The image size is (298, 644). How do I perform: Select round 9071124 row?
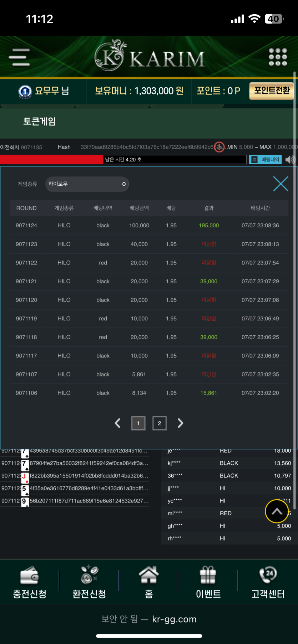(x=149, y=226)
